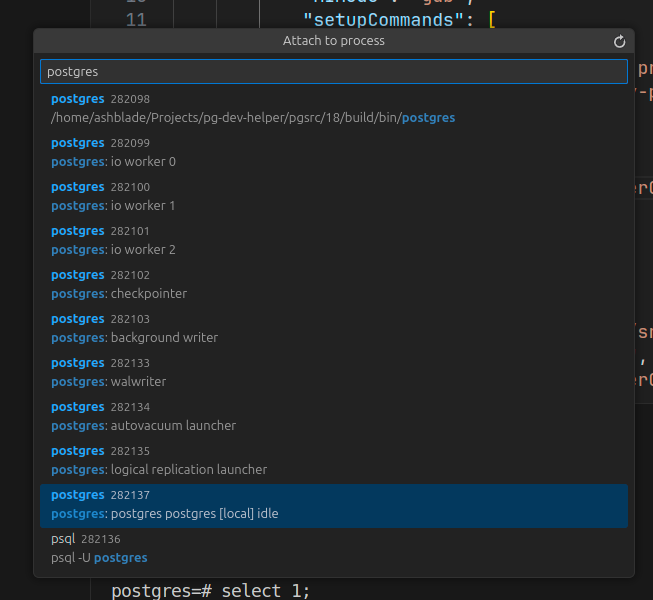Click the process filter input containing 'postgres'
This screenshot has height=600, width=653.
333,72
